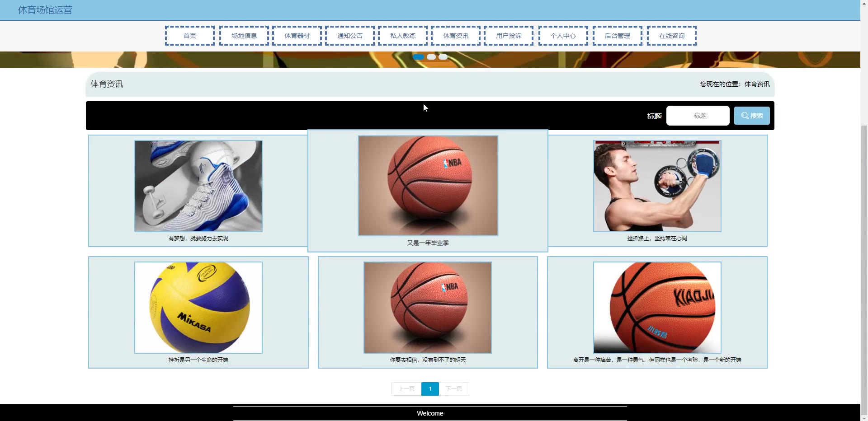Click the 上一页 pagination button
The image size is (868, 421).
click(x=406, y=389)
